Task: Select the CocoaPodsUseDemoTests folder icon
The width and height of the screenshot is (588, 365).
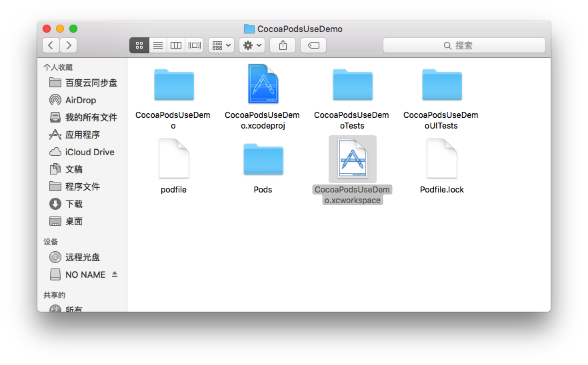Action: [353, 85]
